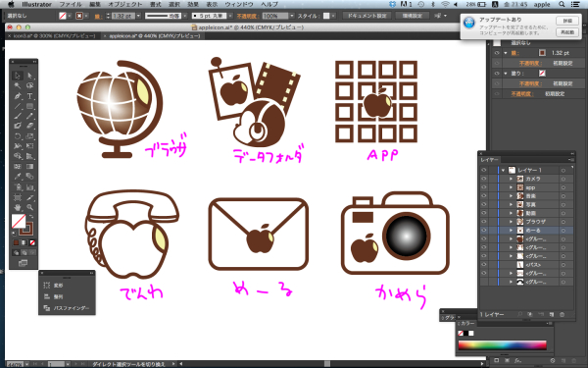Select the Rotate tool
This screenshot has width=588, height=368.
[18, 136]
